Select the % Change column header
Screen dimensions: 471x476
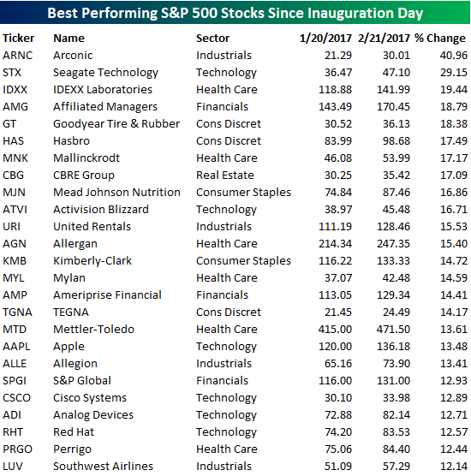click(439, 39)
